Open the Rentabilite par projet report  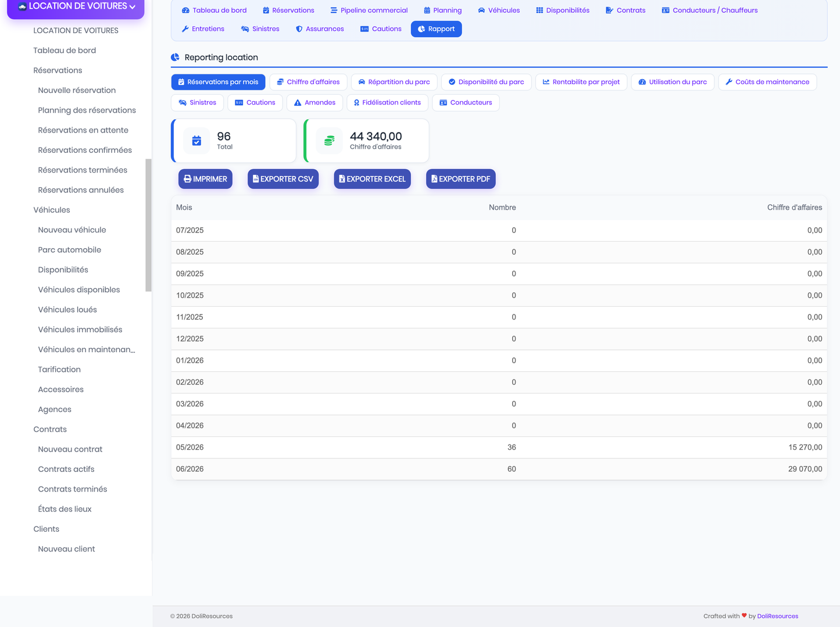click(581, 82)
